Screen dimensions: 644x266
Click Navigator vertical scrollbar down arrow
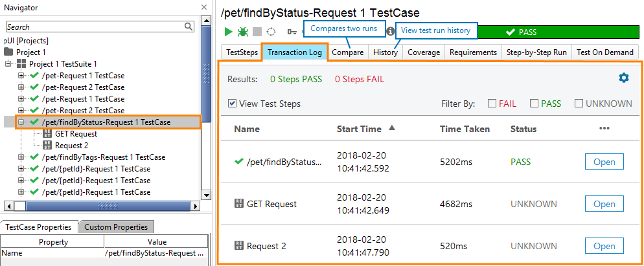(207, 195)
